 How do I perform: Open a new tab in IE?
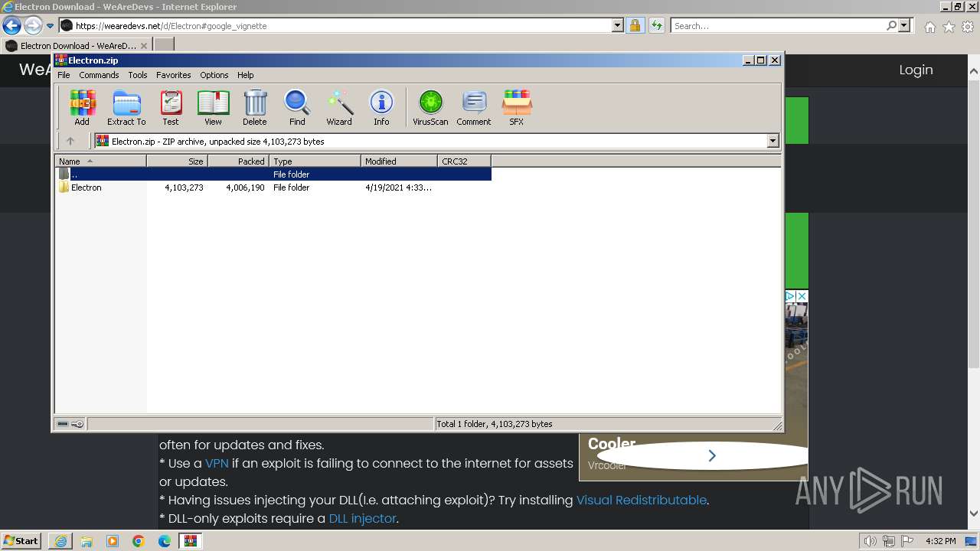pyautogui.click(x=164, y=45)
